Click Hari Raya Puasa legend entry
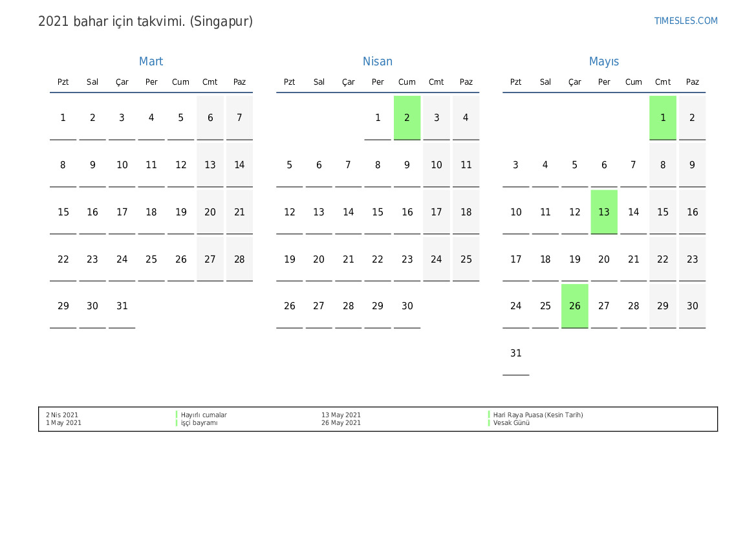 537,415
